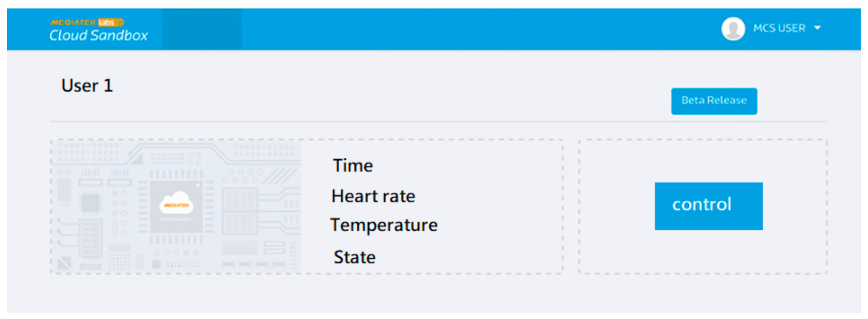The width and height of the screenshot is (868, 319).
Task: Select the Heart rate data label
Action: pyautogui.click(x=373, y=196)
